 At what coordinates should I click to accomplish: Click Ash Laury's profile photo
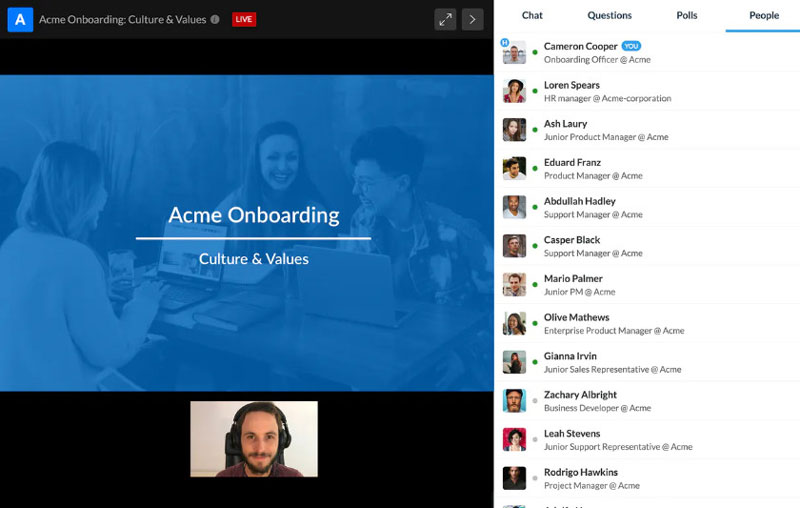(514, 130)
